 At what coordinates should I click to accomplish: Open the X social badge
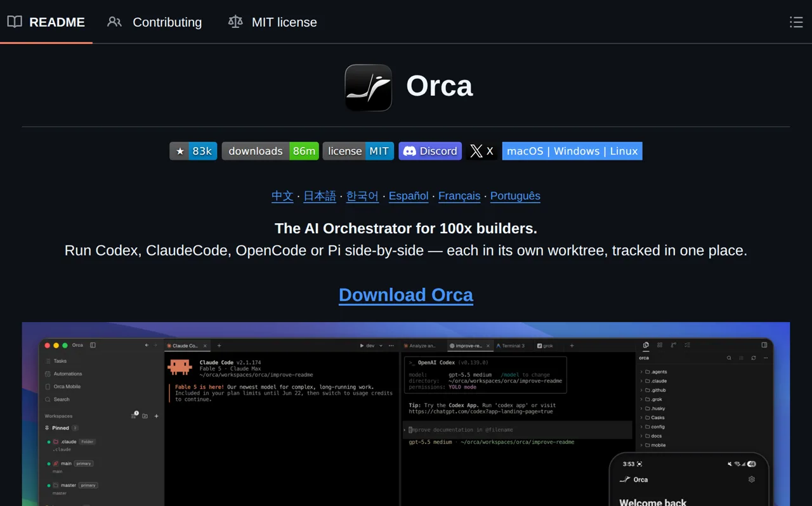[482, 151]
